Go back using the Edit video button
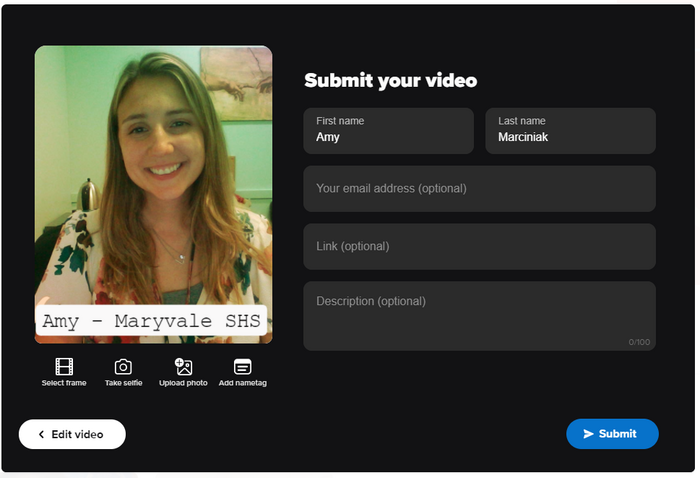The width and height of the screenshot is (700, 478). (x=72, y=435)
